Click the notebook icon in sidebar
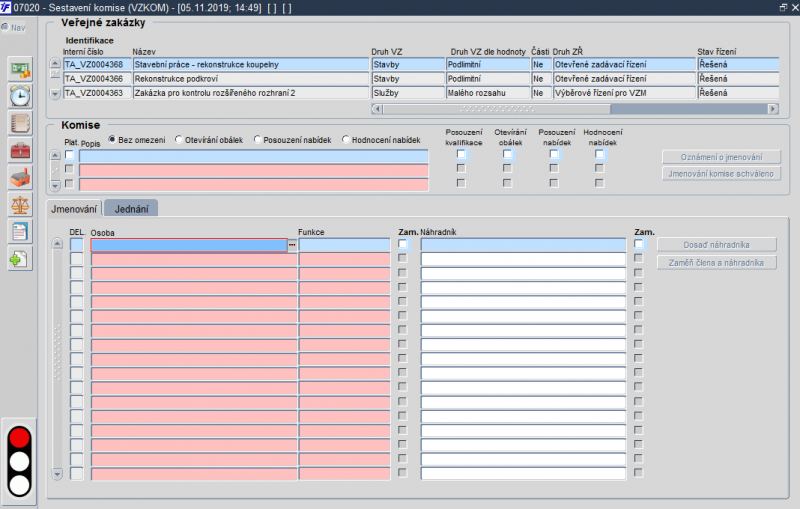The width and height of the screenshot is (800, 509). 19,123
